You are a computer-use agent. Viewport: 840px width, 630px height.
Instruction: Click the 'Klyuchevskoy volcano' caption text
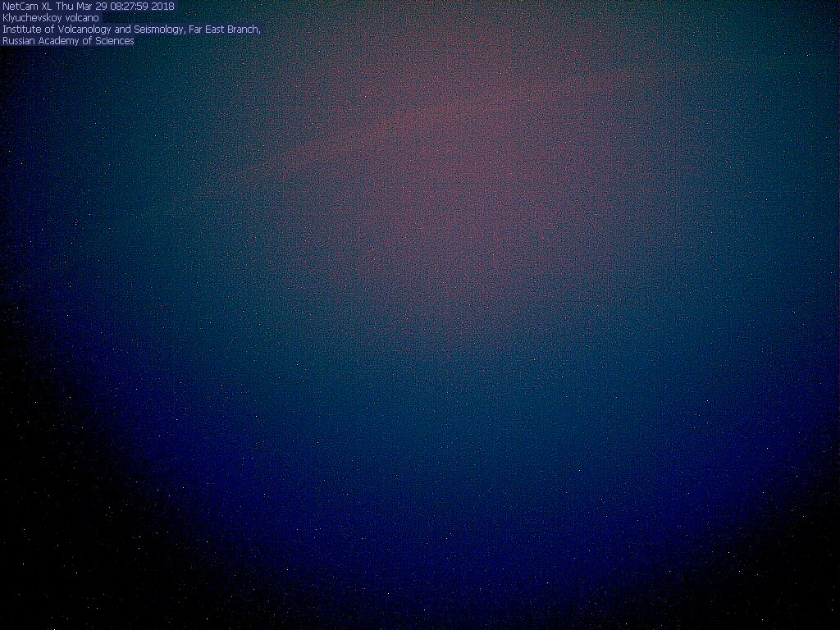(x=51, y=18)
